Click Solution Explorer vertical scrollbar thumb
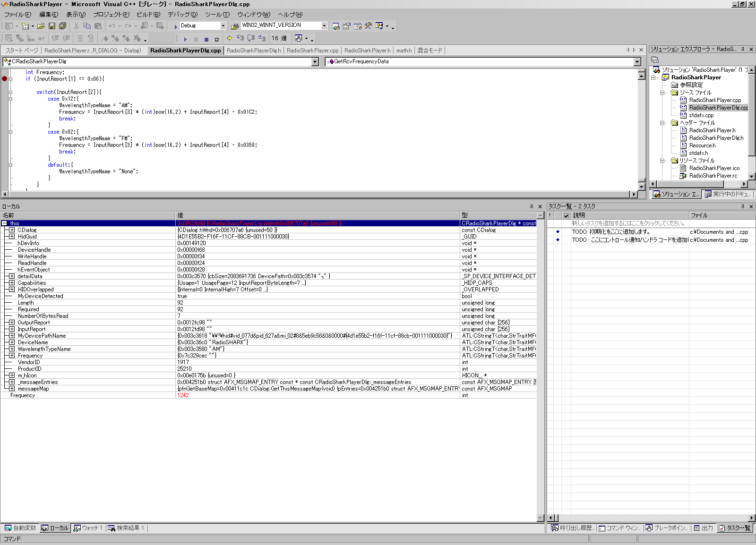 (x=751, y=115)
